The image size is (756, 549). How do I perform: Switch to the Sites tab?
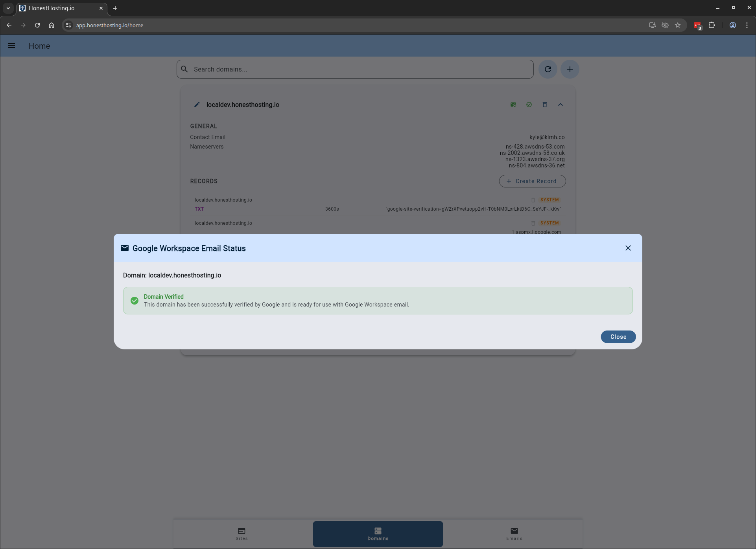click(x=242, y=534)
